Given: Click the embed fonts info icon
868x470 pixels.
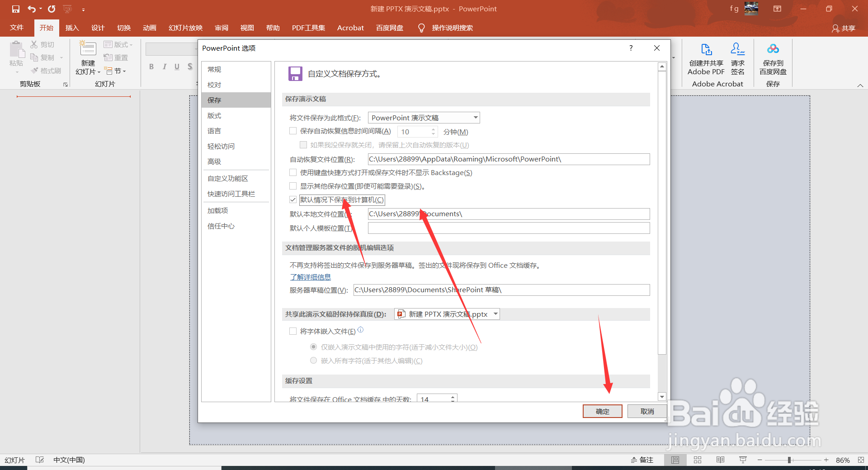Looking at the screenshot, I should [360, 330].
